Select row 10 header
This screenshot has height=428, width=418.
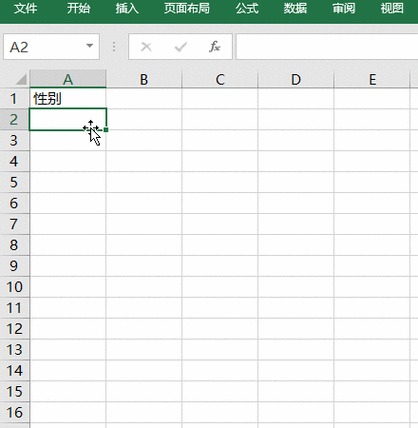point(15,287)
